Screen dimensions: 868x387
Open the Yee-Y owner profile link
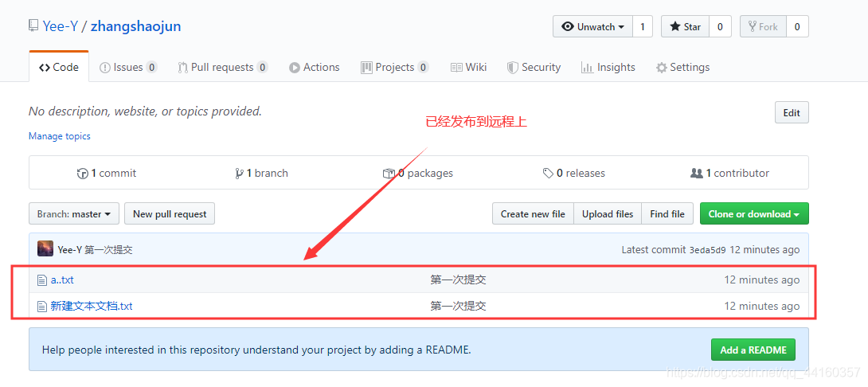click(x=60, y=26)
